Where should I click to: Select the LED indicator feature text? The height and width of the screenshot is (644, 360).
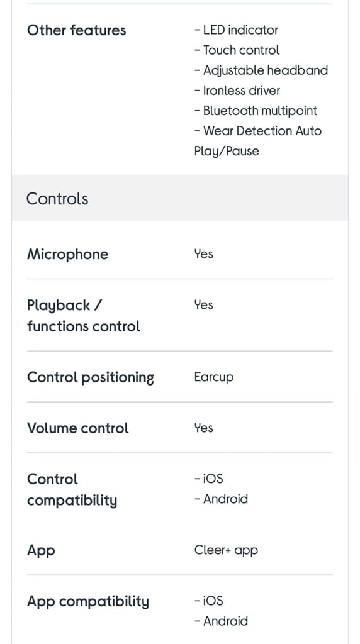(236, 30)
